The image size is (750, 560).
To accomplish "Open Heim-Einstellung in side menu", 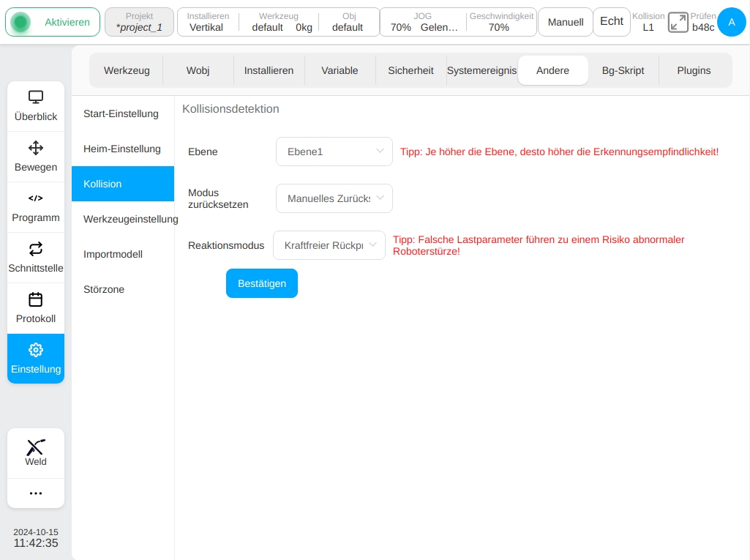I will pyautogui.click(x=123, y=149).
